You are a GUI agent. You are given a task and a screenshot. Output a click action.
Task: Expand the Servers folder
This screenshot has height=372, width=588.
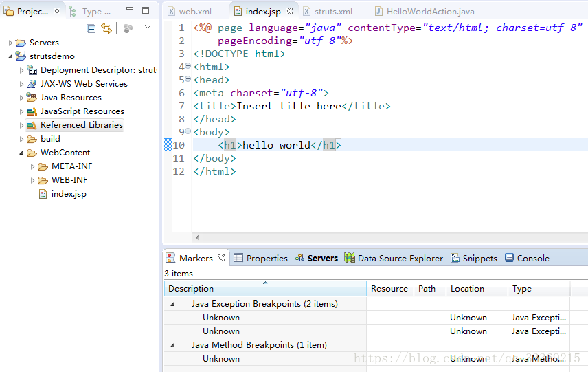pos(10,43)
